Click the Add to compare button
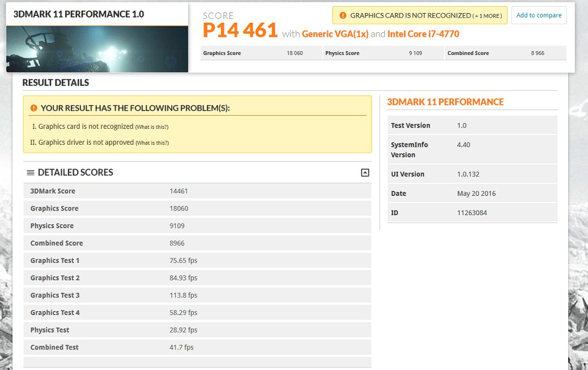 pos(539,15)
